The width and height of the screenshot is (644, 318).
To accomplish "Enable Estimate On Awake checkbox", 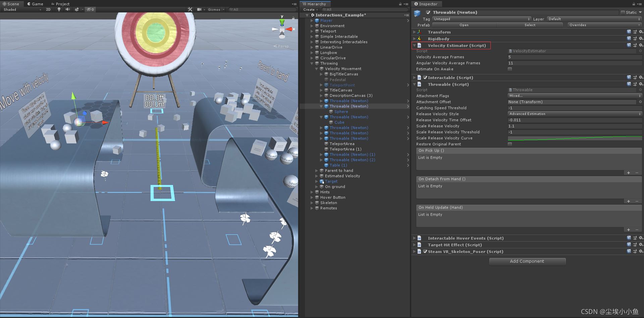I will [x=510, y=69].
